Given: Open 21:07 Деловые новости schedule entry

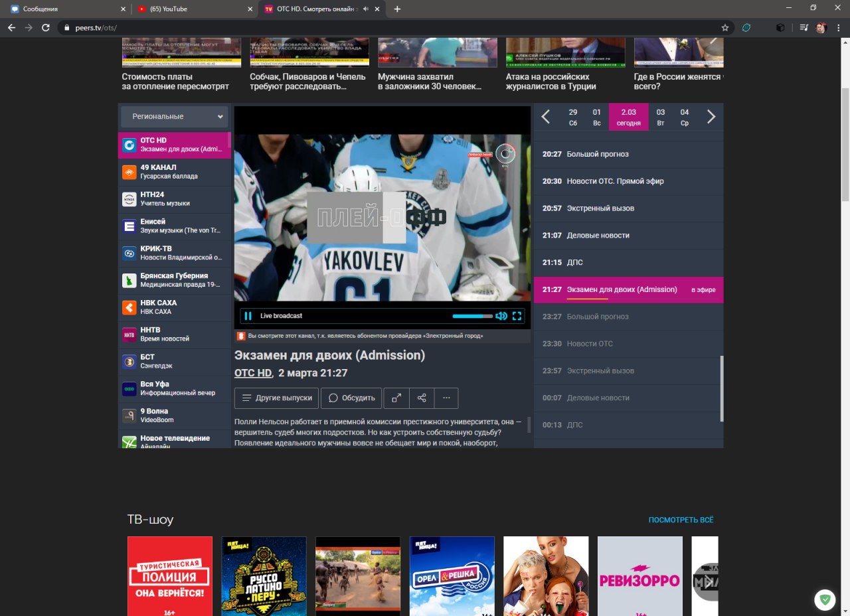Looking at the screenshot, I should (628, 236).
